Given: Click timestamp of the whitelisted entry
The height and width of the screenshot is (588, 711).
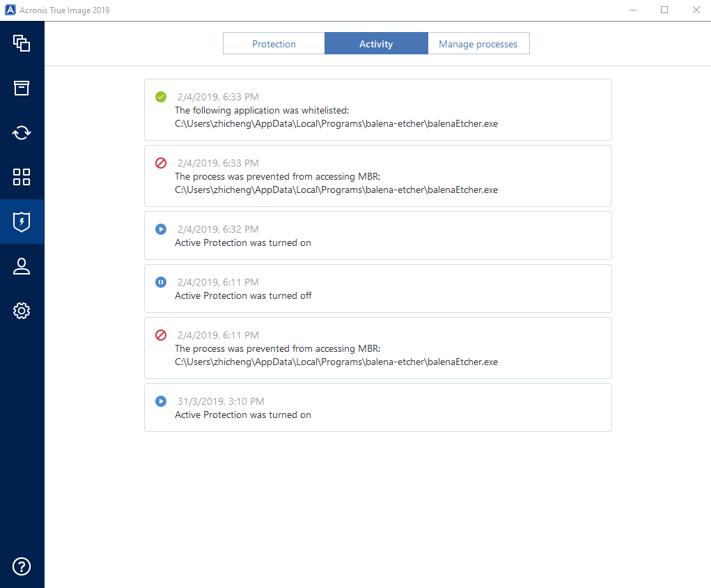Looking at the screenshot, I should (218, 97).
